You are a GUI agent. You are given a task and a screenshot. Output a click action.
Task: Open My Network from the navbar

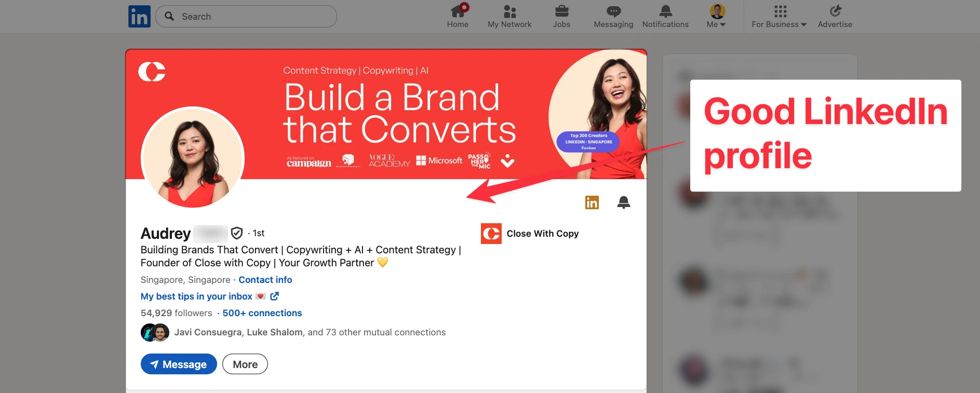coord(509,16)
